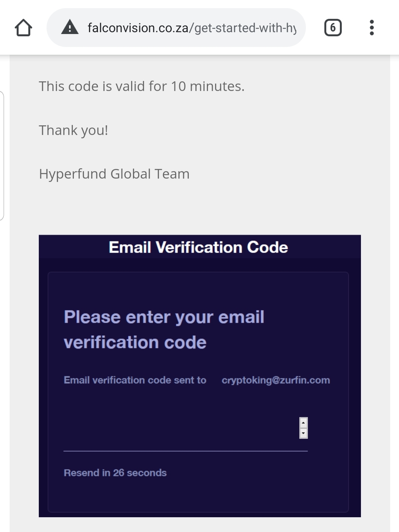Image resolution: width=399 pixels, height=532 pixels.
Task: Click "Please enter your email verification code" heading
Action: pos(164,329)
